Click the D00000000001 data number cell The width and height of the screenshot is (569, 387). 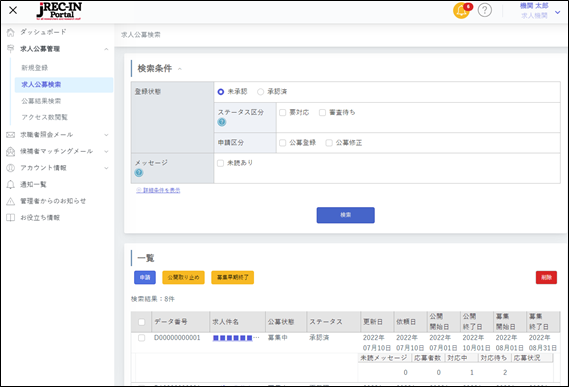point(177,338)
